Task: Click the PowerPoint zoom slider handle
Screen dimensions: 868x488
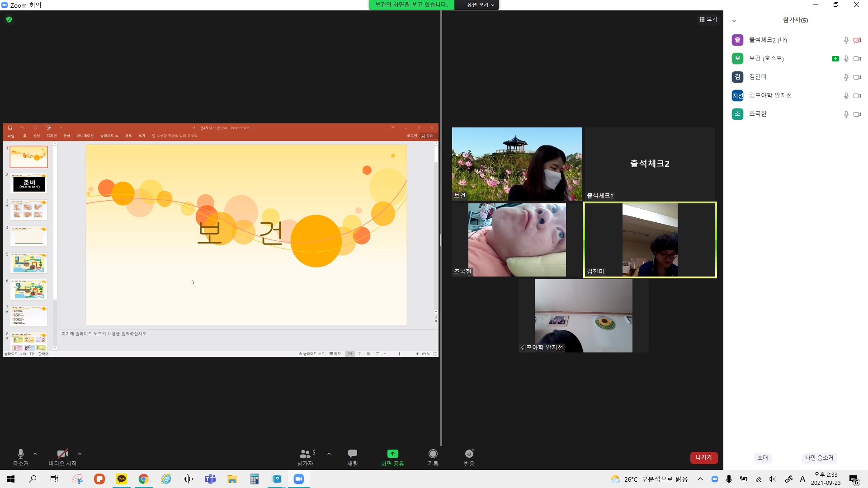Action: [x=399, y=354]
